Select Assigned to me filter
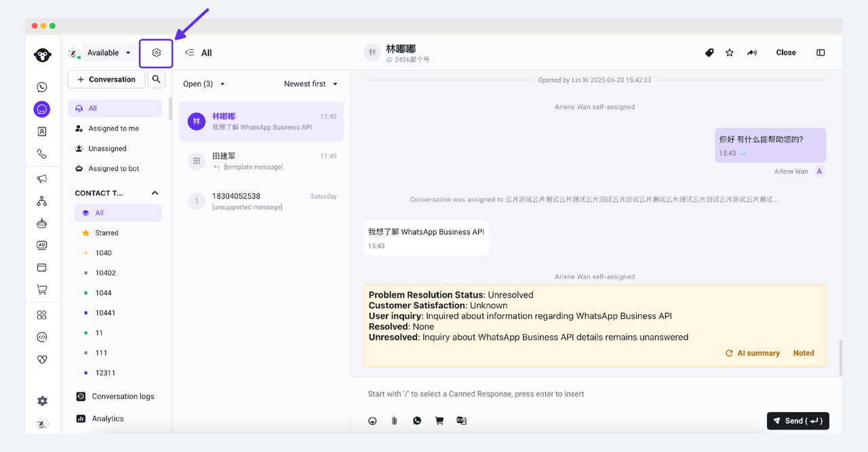 pyautogui.click(x=113, y=128)
